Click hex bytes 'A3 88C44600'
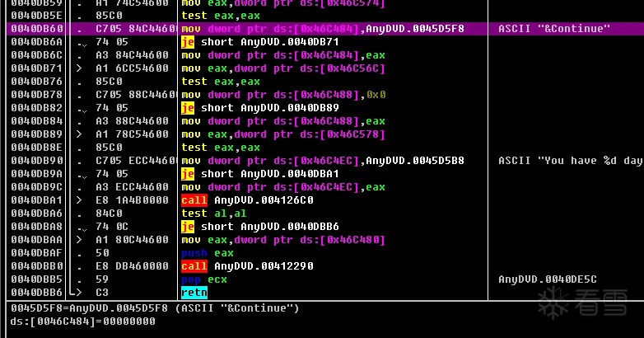644x338 pixels. tap(132, 121)
